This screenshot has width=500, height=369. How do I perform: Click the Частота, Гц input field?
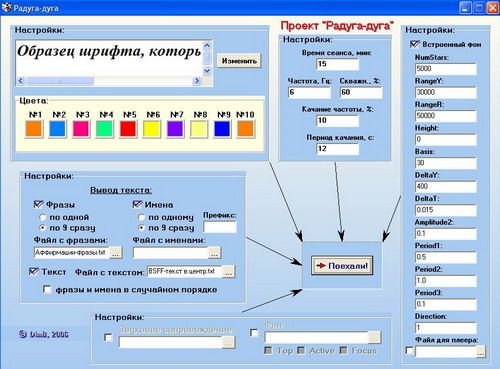pos(309,92)
